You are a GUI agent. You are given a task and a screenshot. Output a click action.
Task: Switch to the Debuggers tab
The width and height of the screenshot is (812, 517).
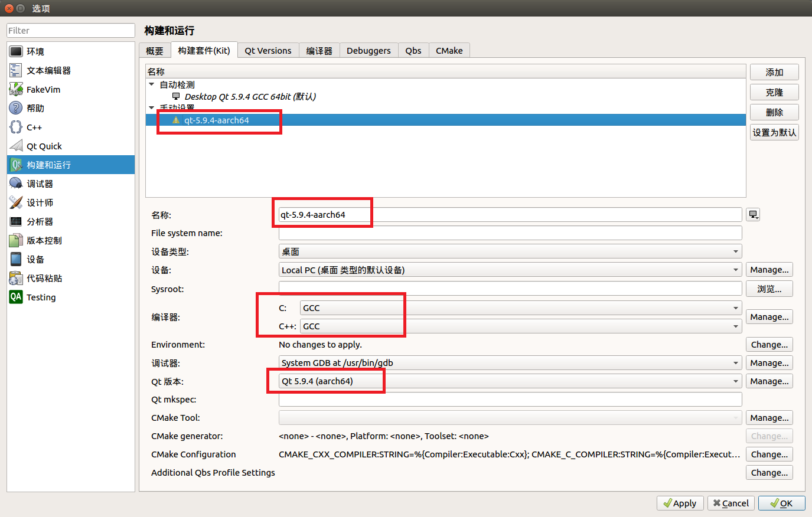(369, 51)
